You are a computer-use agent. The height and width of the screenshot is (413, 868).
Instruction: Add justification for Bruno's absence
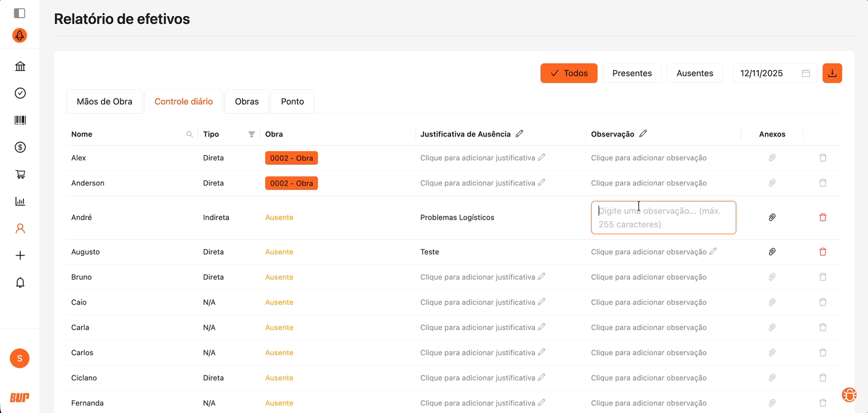[x=482, y=277]
